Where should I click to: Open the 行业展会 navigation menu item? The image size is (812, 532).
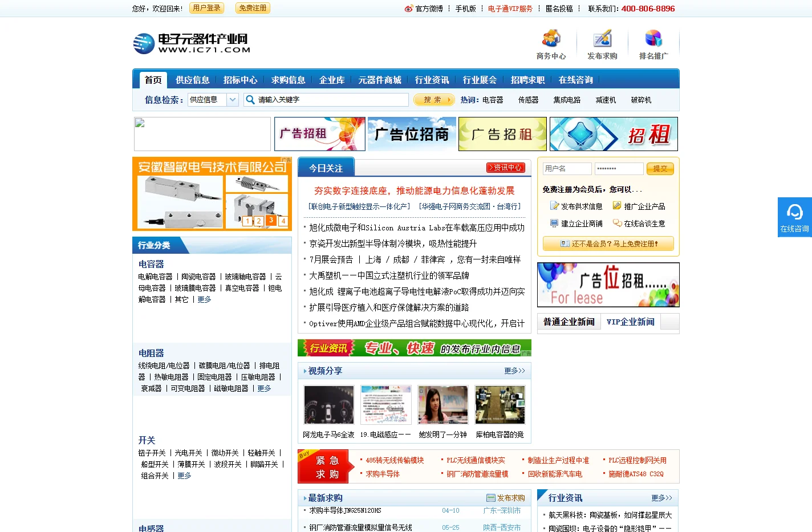click(x=480, y=80)
